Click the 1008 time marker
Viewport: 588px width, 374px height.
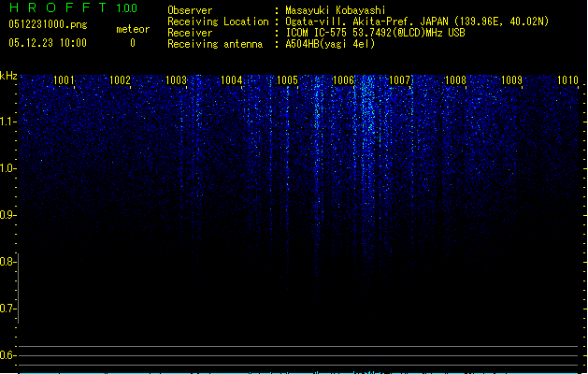(455, 79)
